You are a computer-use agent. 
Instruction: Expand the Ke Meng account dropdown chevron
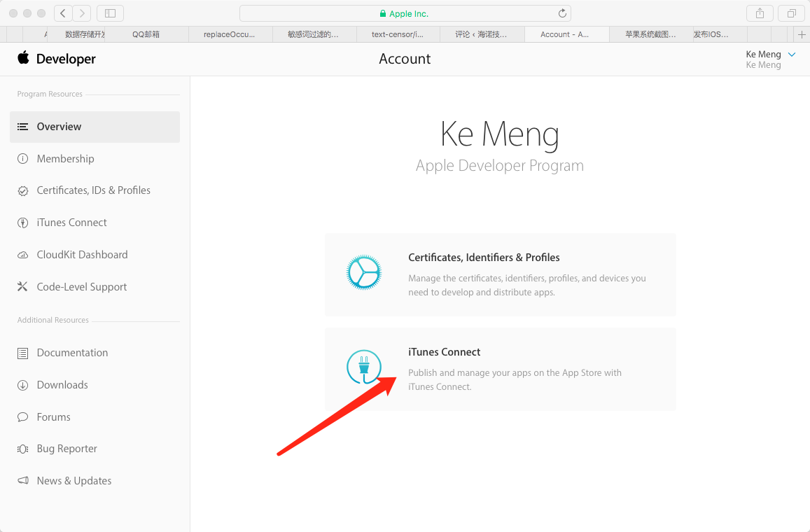791,54
